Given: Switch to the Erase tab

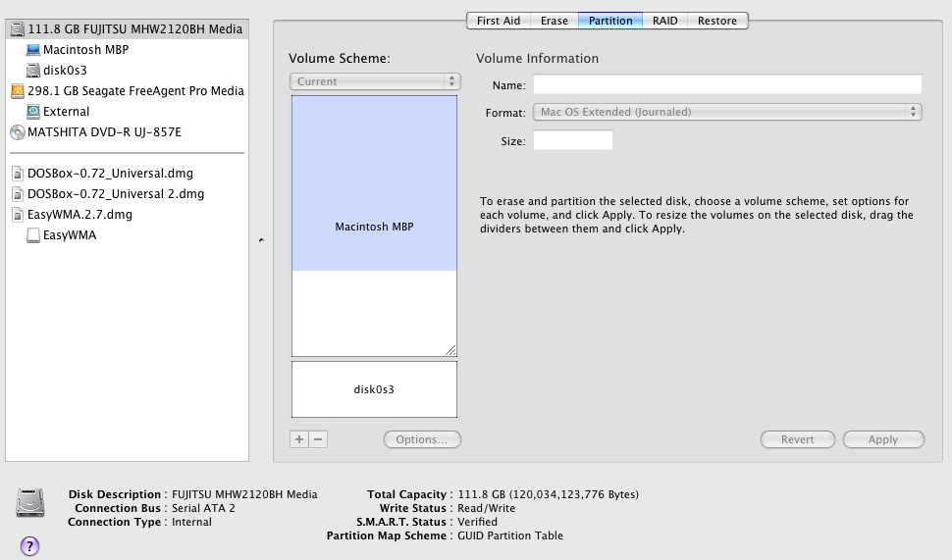Looking at the screenshot, I should point(555,21).
